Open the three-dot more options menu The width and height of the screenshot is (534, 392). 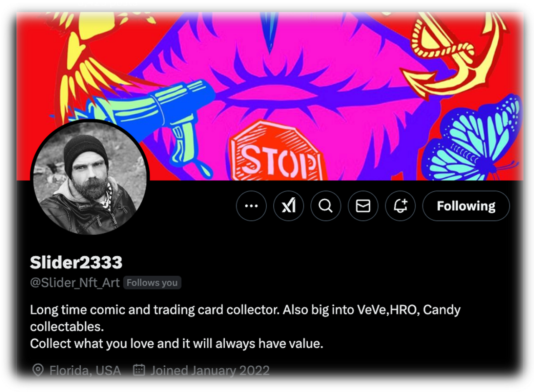[251, 206]
